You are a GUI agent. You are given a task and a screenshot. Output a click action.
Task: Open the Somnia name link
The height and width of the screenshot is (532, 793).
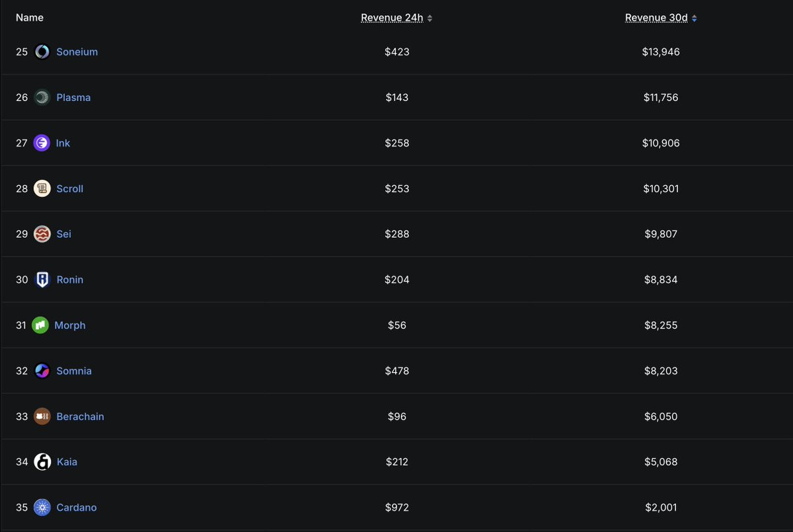[73, 371]
